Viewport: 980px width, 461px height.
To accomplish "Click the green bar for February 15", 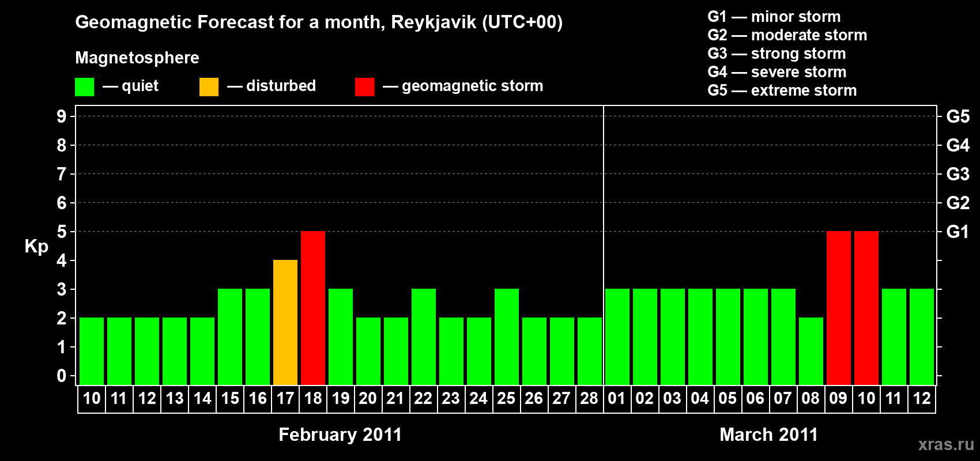I will [230, 337].
